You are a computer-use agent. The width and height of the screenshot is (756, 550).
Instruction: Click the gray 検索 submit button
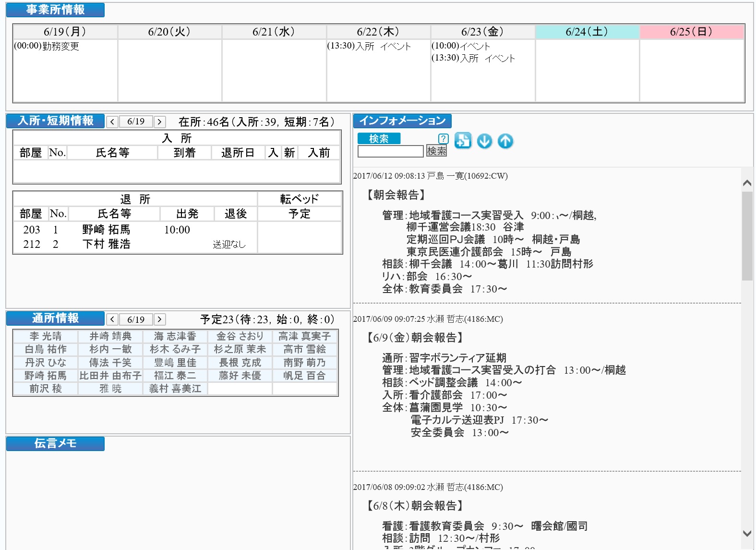click(436, 151)
